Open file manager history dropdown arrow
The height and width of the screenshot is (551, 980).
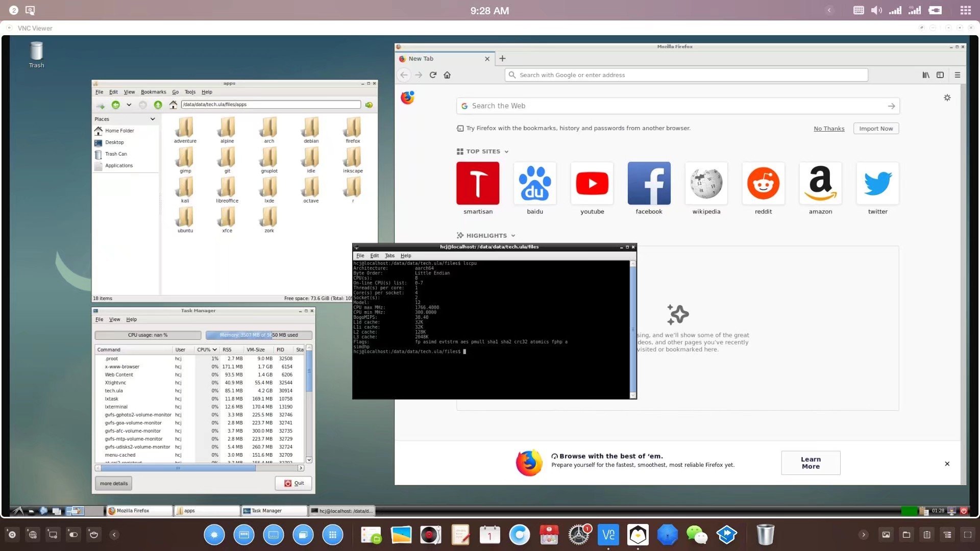(129, 105)
